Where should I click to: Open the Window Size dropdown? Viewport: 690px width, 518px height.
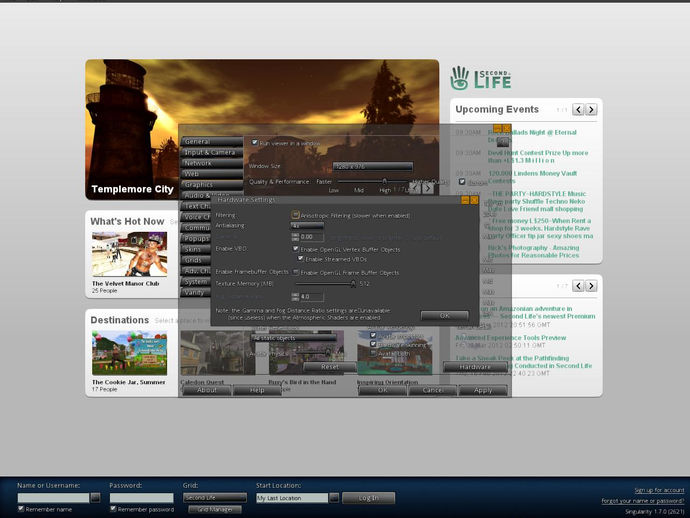point(373,166)
